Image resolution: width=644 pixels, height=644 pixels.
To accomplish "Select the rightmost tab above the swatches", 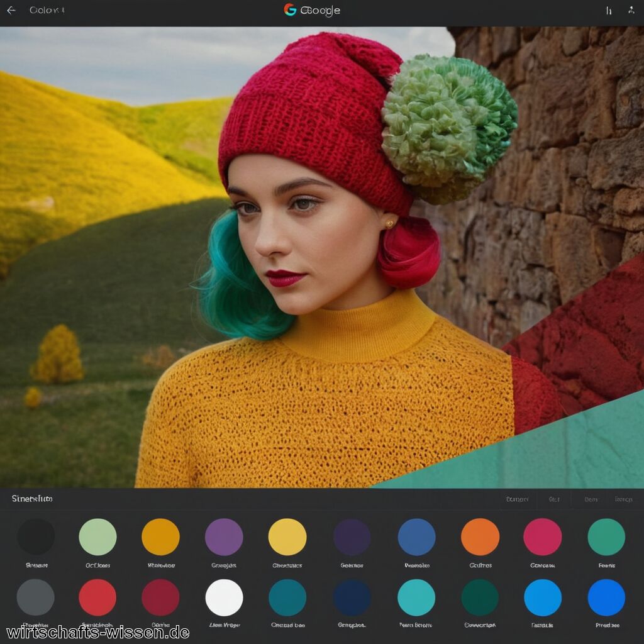I will (623, 499).
